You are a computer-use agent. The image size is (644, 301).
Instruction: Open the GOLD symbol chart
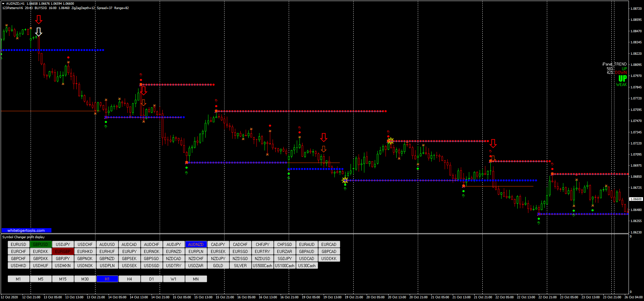(218, 265)
